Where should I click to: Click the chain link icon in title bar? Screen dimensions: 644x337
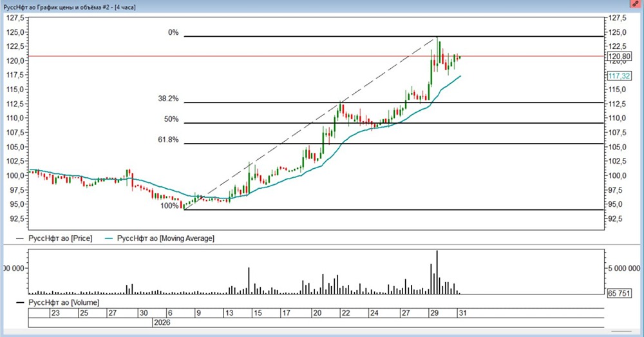(636, 4)
